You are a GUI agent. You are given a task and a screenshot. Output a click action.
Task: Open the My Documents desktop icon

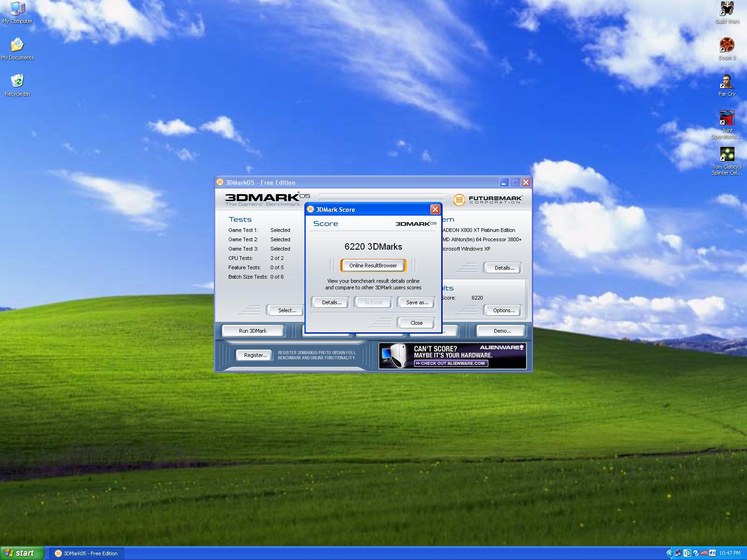click(17, 49)
